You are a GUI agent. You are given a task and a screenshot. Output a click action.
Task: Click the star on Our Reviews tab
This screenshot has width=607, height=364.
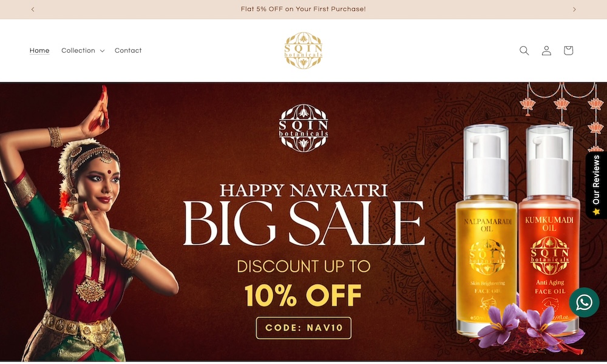point(596,212)
